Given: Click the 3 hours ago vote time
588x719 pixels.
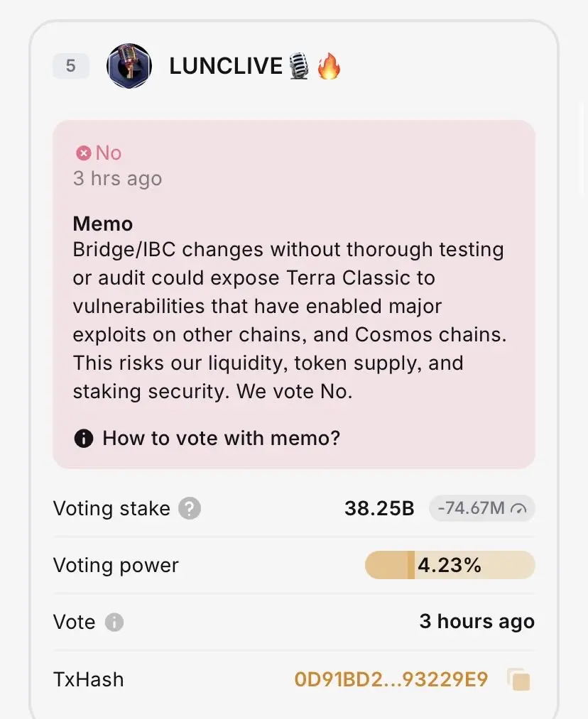Looking at the screenshot, I should coord(477,621).
